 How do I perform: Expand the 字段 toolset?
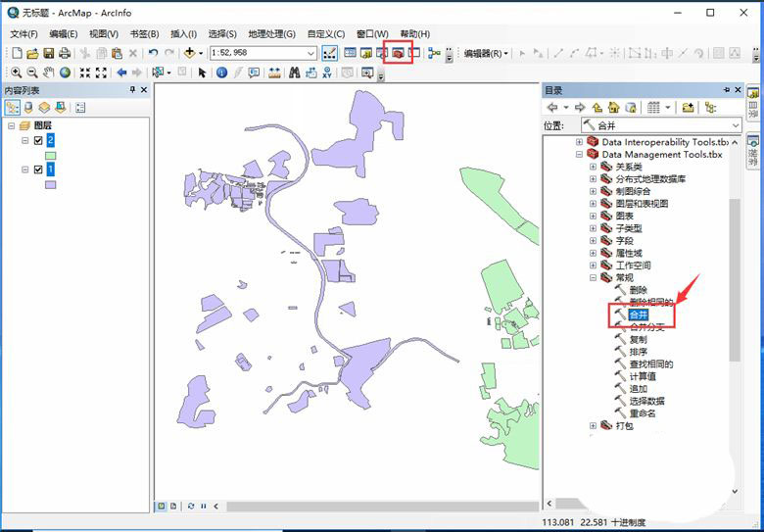tap(593, 241)
